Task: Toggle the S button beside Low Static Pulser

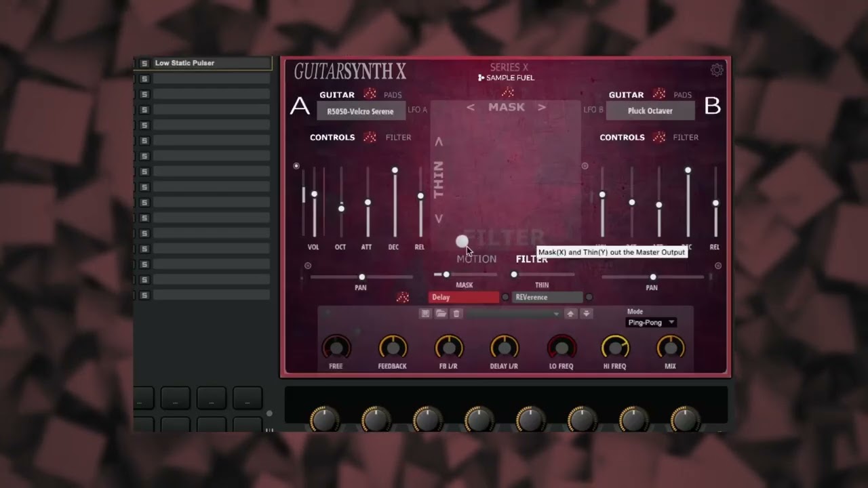Action: point(144,63)
